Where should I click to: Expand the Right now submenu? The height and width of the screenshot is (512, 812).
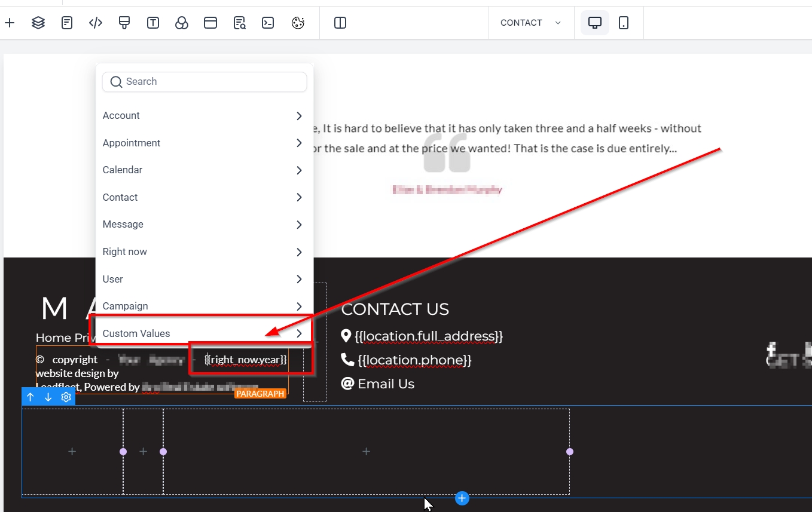pyautogui.click(x=203, y=252)
